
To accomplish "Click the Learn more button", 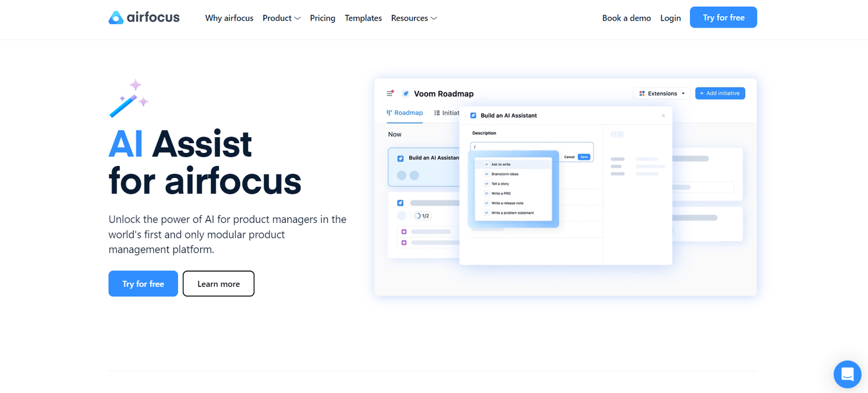I will coord(219,284).
